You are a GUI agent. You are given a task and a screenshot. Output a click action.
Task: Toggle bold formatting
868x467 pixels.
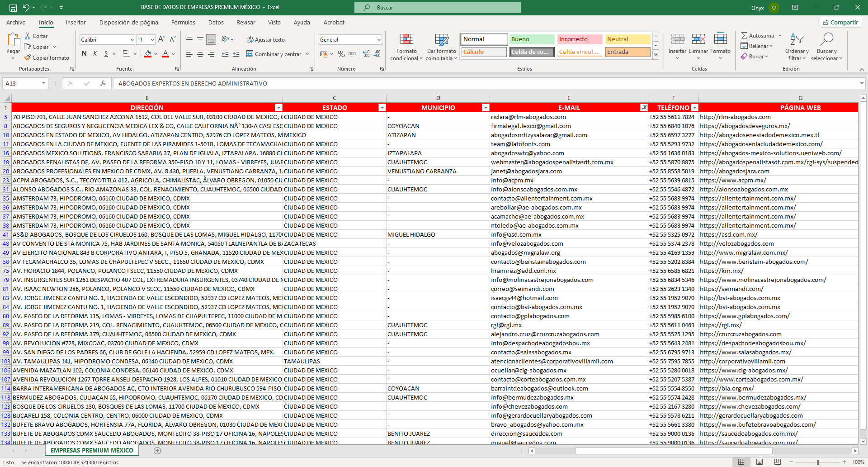(84, 54)
